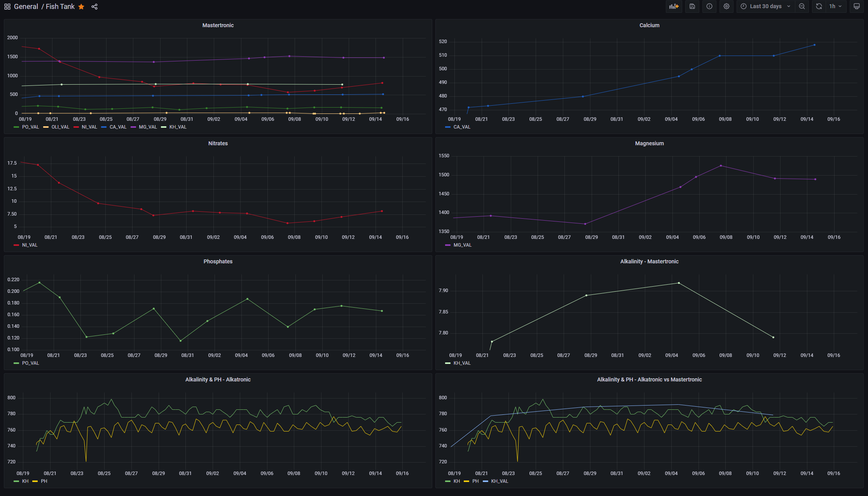This screenshot has width=868, height=496.
Task: Share the dashboard via share icon
Action: [94, 7]
